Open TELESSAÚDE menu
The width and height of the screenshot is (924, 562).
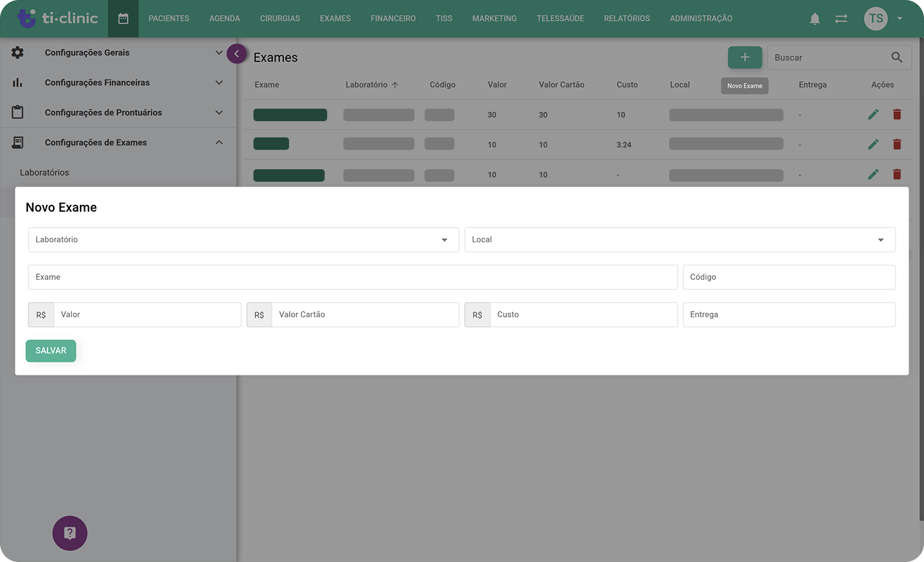(560, 19)
